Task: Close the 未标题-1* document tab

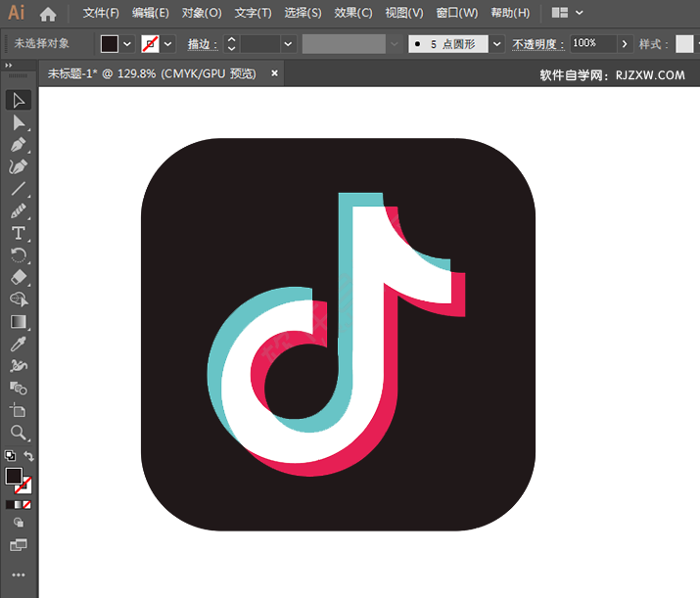Action: pos(274,72)
